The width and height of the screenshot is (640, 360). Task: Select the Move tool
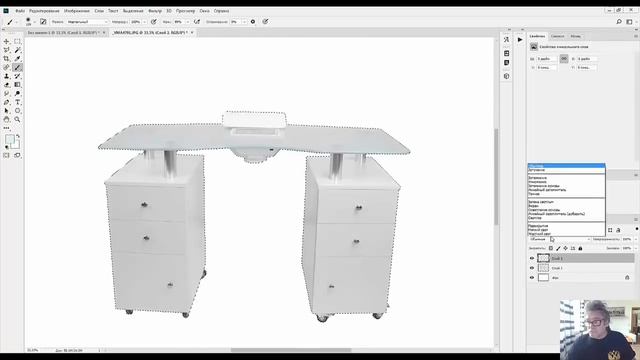click(7, 41)
